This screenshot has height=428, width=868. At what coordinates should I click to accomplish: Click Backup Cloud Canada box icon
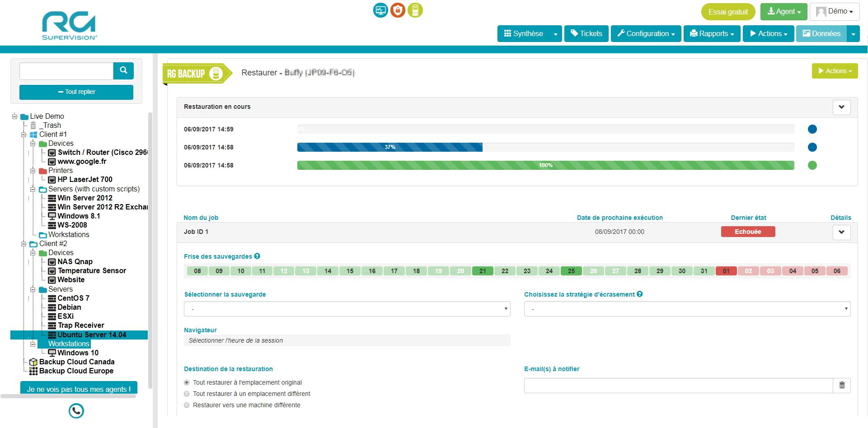33,362
